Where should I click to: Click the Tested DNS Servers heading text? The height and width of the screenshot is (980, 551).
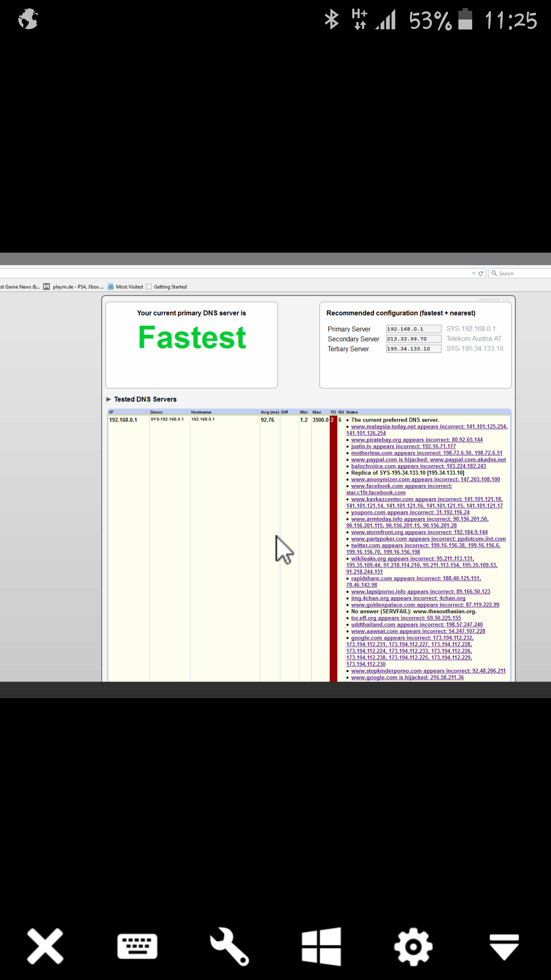[x=145, y=399]
